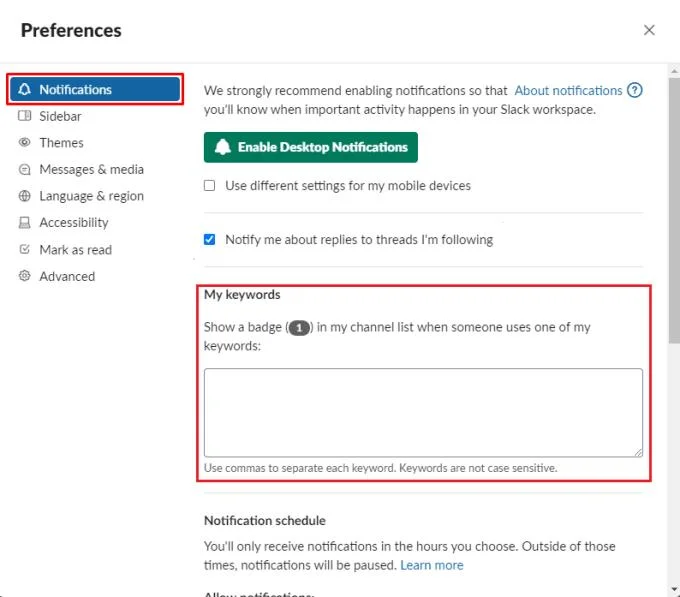Focus the My keywords text area
The image size is (680, 597).
click(423, 413)
